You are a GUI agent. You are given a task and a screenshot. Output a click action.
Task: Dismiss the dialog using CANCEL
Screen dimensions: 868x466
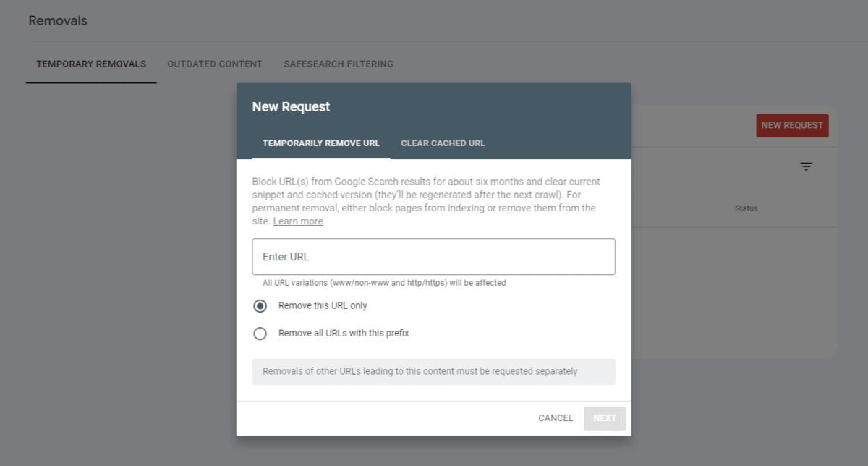coord(555,418)
